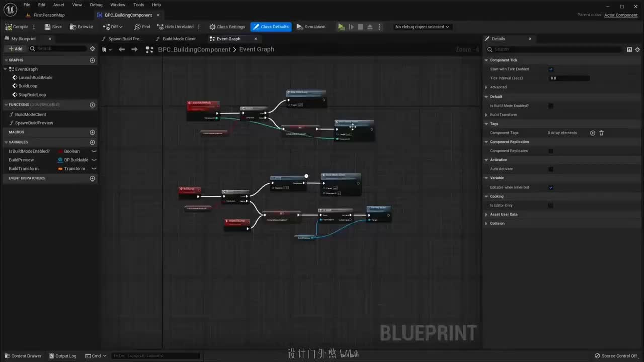Open the Asset menu
Screen dimensions: 644x362
point(59,5)
